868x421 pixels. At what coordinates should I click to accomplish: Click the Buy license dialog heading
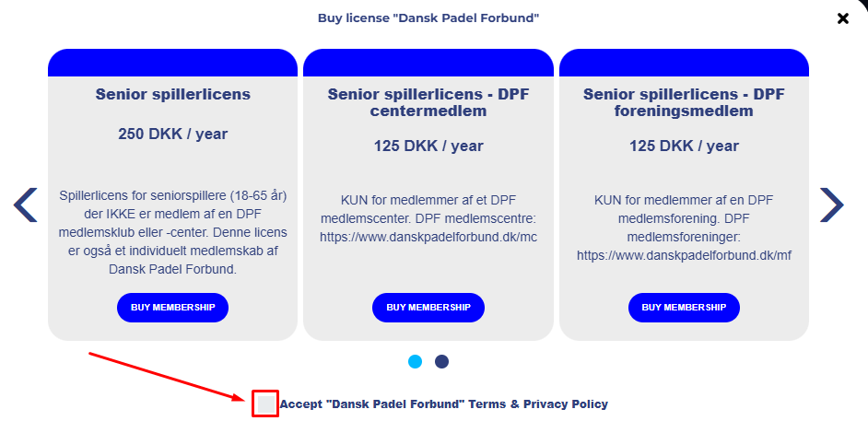click(x=428, y=18)
